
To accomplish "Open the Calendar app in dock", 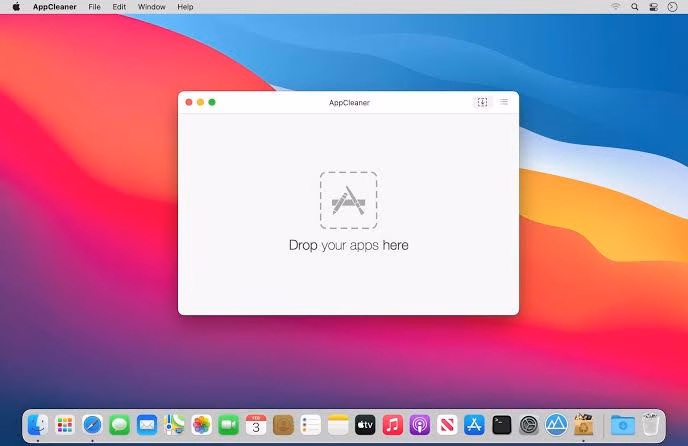I will 256,424.
